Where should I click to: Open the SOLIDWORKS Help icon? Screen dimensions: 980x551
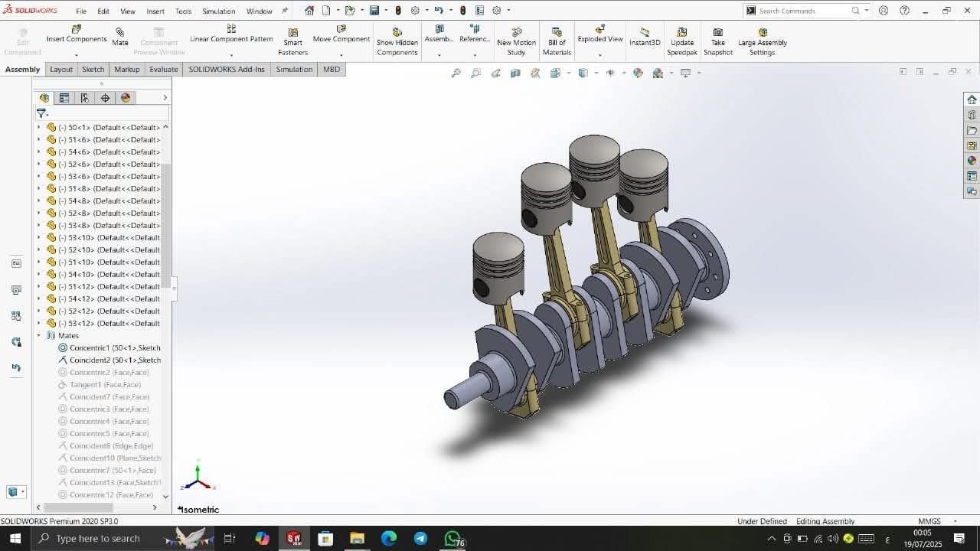tap(905, 11)
